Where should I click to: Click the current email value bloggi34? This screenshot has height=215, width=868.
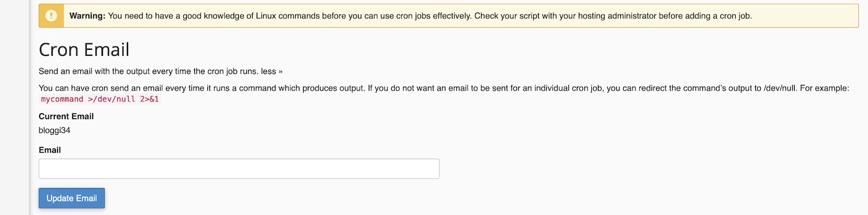(x=54, y=131)
